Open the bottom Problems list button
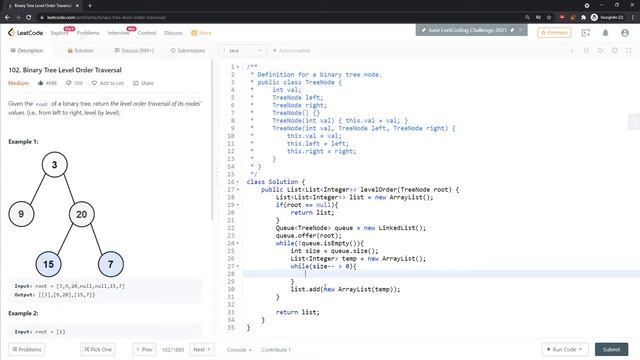Screen dimensions: 640x360 27,349
